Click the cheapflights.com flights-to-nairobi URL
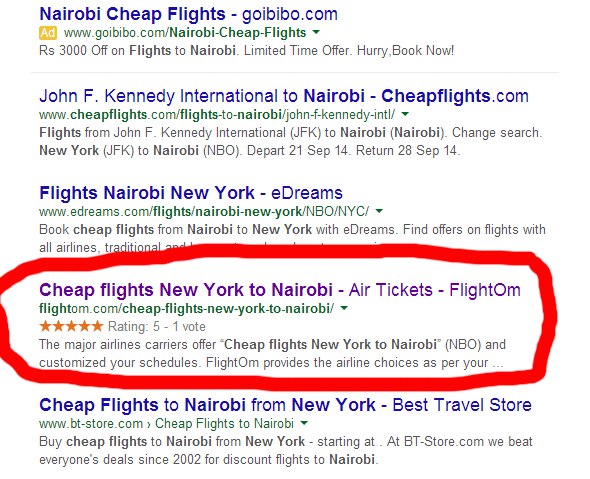 217,114
